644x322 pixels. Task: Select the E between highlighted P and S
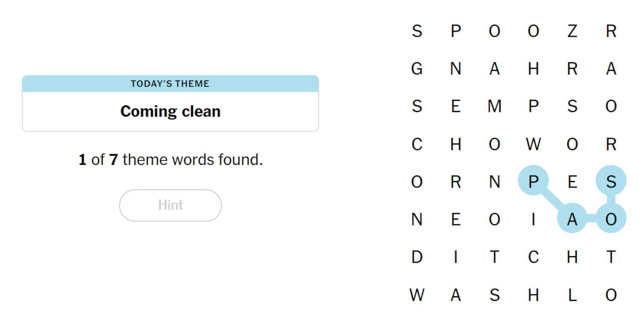[572, 181]
